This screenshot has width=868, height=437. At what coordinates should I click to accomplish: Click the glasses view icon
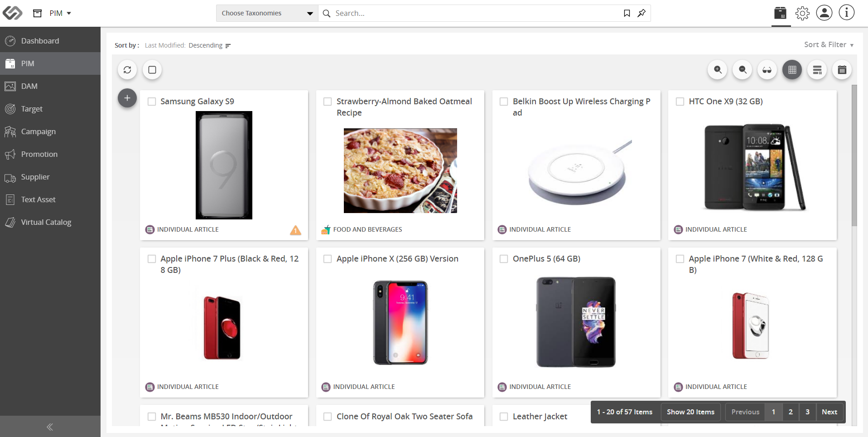point(767,70)
